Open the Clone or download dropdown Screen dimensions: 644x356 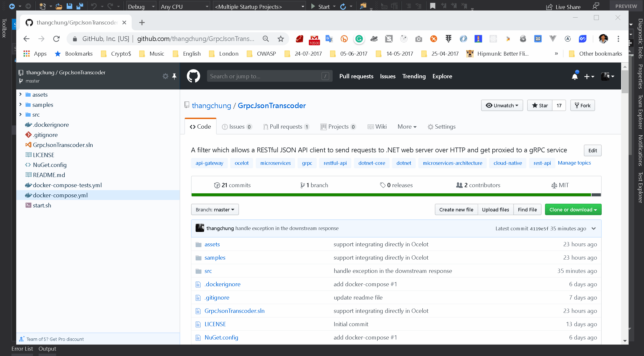pos(573,210)
